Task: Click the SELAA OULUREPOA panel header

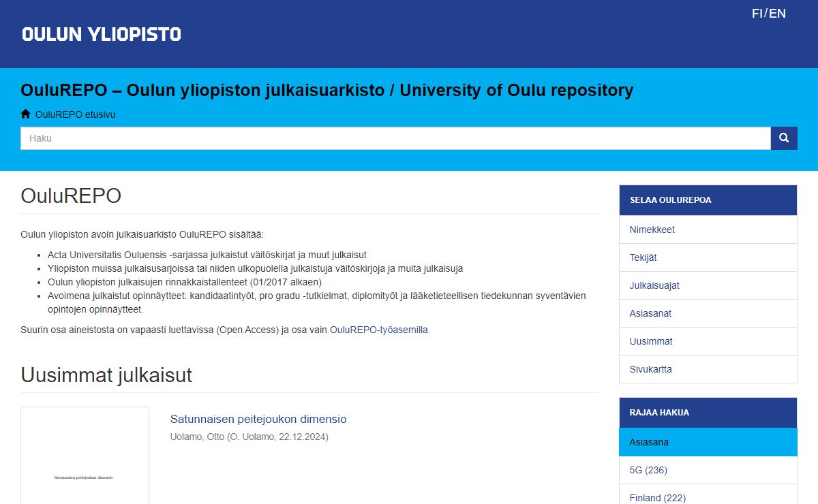Action: [708, 200]
